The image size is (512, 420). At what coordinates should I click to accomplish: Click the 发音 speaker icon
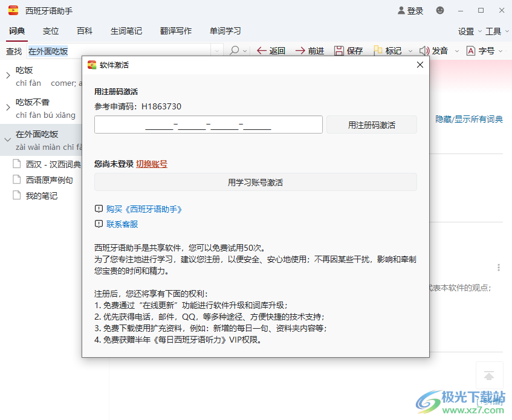424,51
